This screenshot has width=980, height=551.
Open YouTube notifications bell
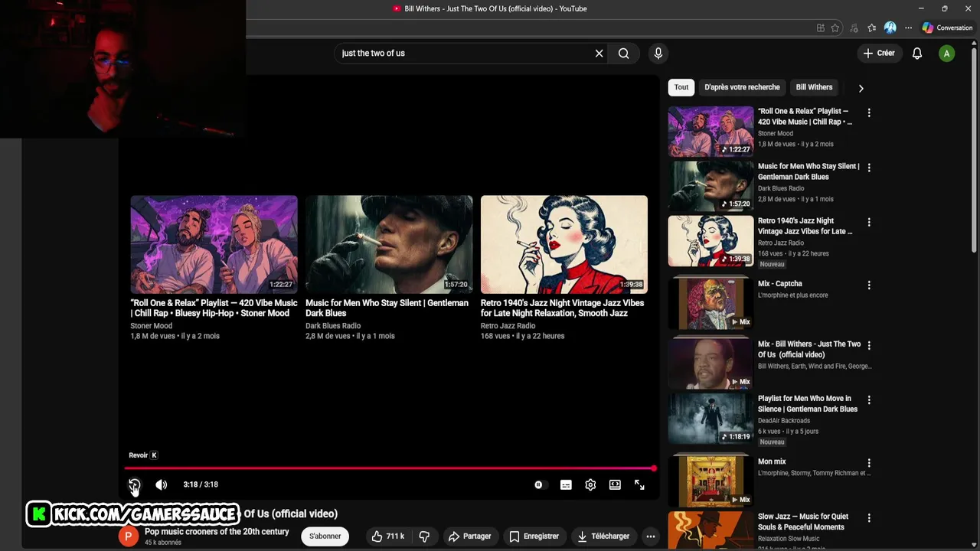[x=917, y=53]
